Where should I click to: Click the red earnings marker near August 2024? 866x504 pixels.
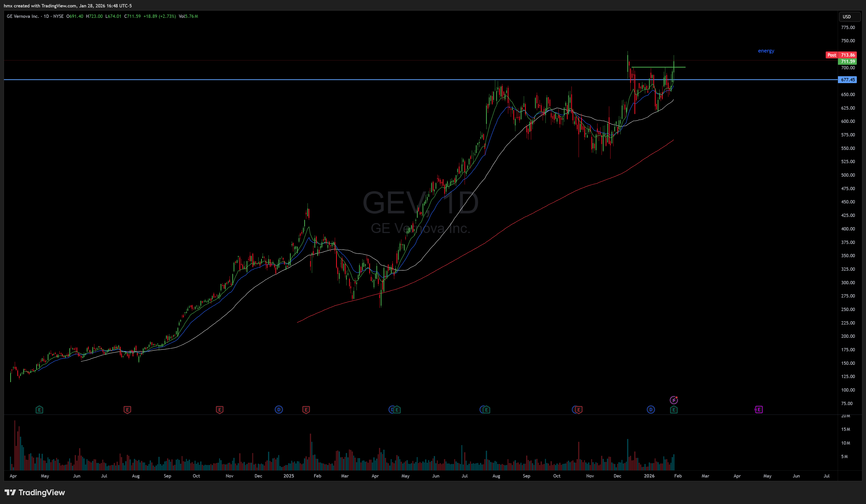click(x=127, y=409)
